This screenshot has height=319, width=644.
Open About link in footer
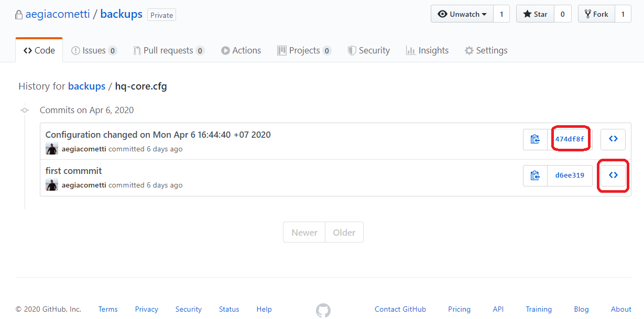[x=621, y=309]
